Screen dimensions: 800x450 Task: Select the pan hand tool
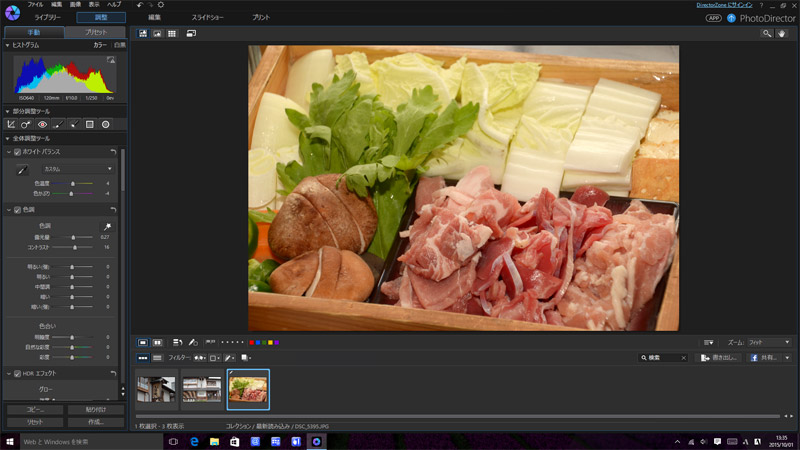(783, 33)
